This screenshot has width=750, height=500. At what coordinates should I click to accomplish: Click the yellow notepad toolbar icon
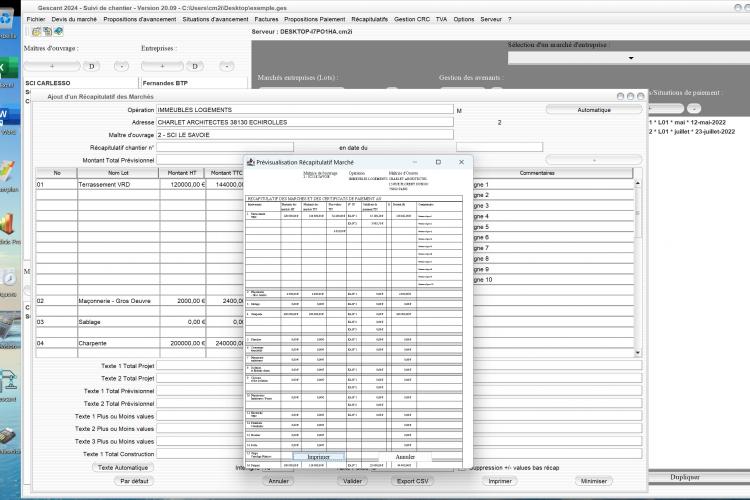[x=36, y=32]
